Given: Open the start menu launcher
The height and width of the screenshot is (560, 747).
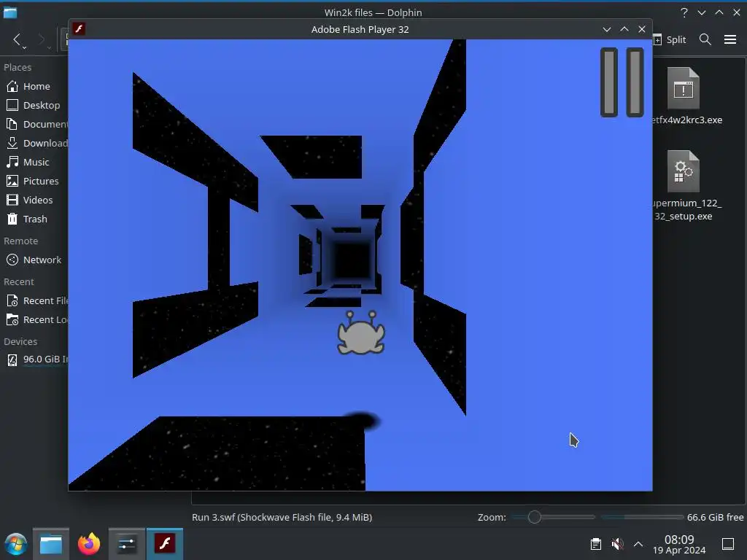Looking at the screenshot, I should pyautogui.click(x=16, y=544).
